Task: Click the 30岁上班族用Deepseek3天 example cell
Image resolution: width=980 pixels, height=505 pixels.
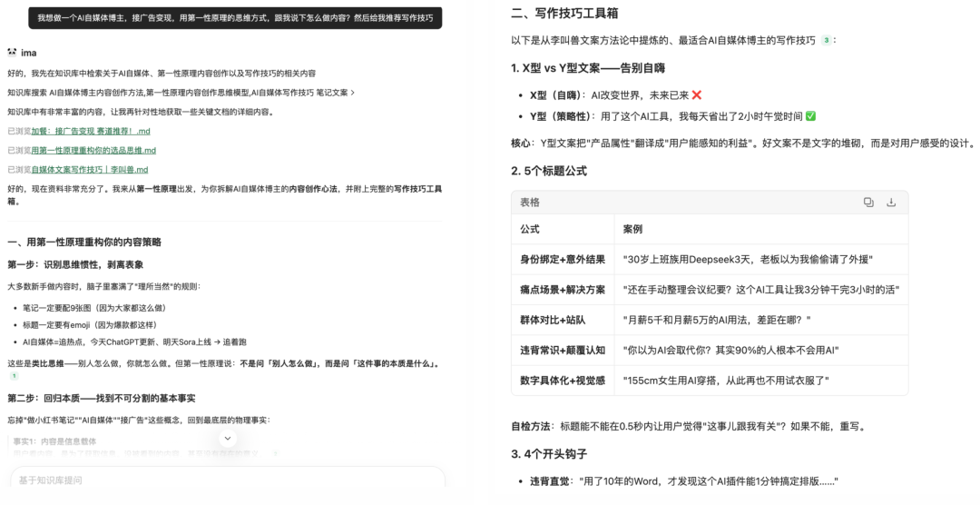Action: click(761, 259)
